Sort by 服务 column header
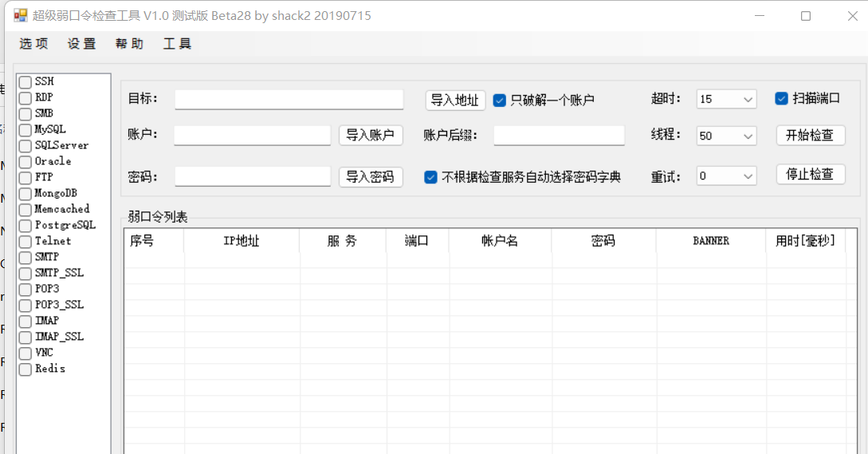Image resolution: width=868 pixels, height=454 pixels. pyautogui.click(x=343, y=241)
